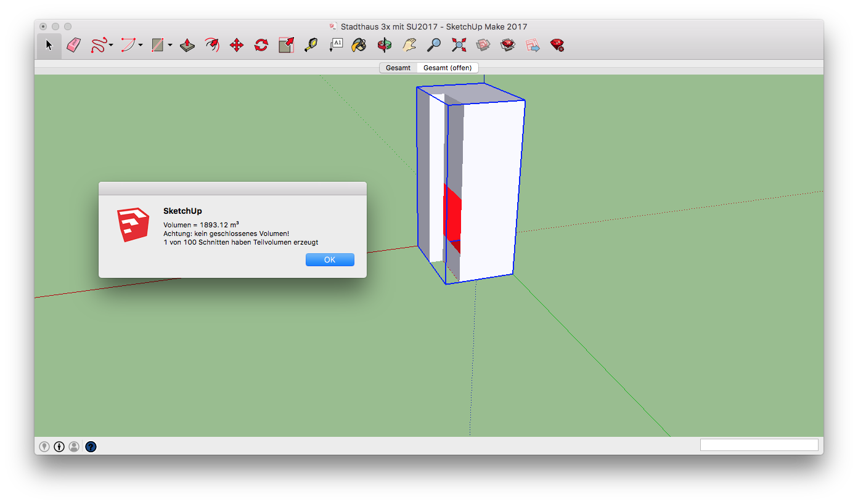Viewport: 858px width, 504px height.
Task: Select the Rotate tool
Action: point(261,45)
